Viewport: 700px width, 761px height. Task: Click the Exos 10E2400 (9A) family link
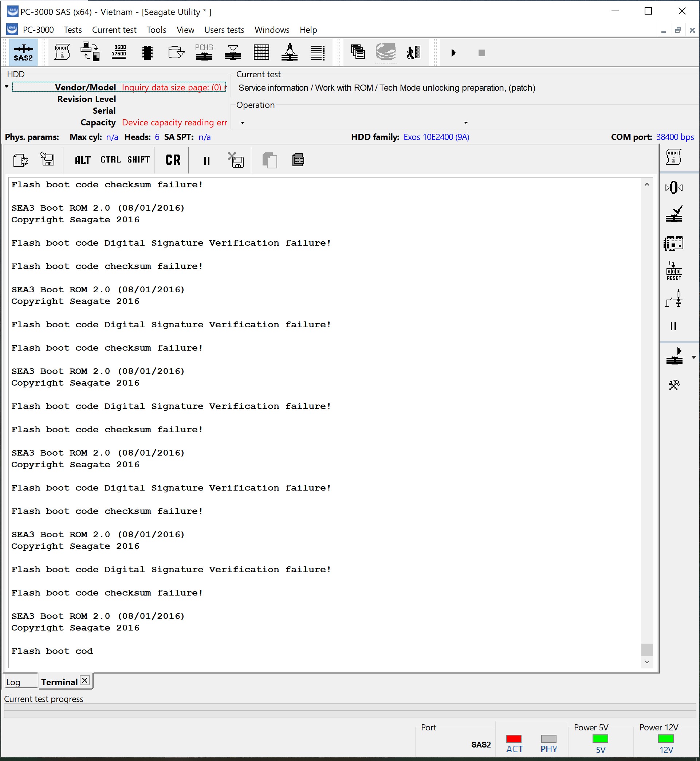click(x=436, y=137)
